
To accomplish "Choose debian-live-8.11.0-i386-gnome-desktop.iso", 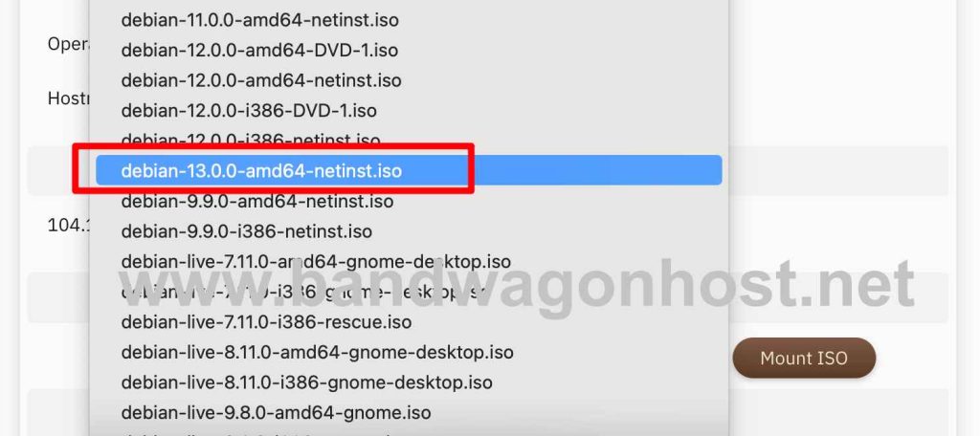I will tap(409, 382).
